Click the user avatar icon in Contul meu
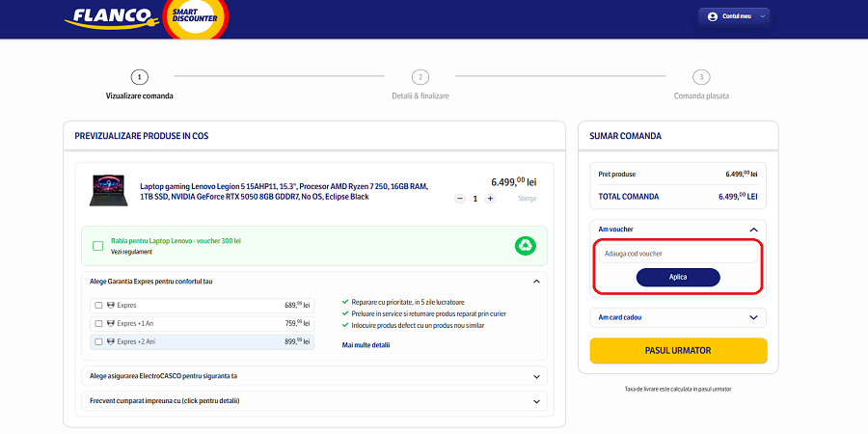 [x=713, y=16]
